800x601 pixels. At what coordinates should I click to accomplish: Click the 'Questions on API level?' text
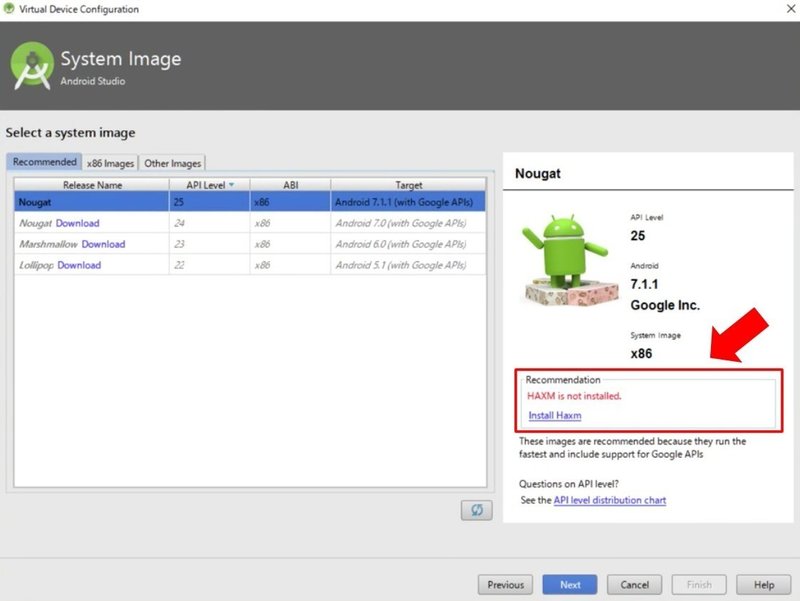click(568, 484)
